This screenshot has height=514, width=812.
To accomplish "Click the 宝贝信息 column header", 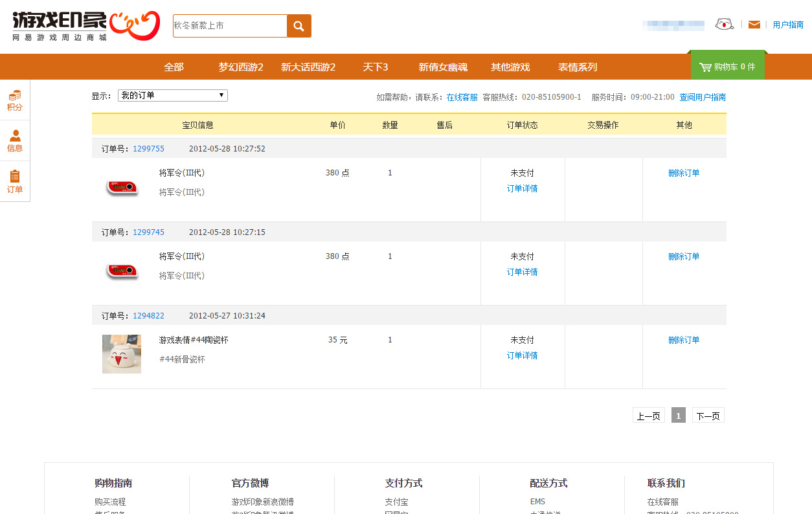I will (197, 125).
